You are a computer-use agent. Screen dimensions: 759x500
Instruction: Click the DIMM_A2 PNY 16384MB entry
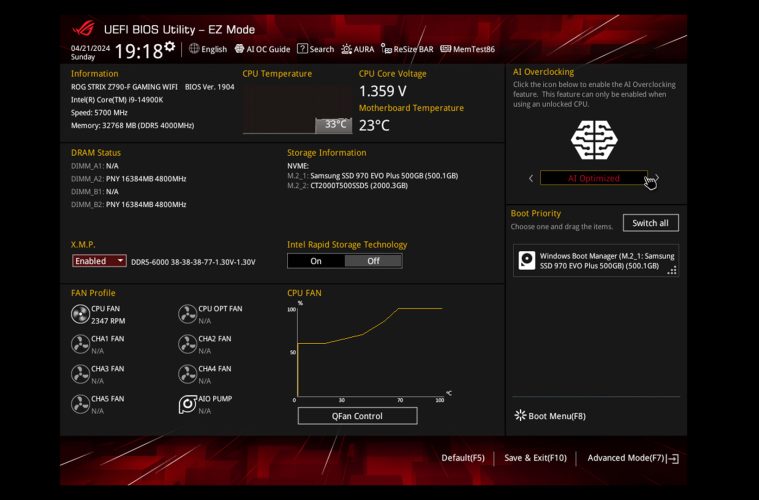coord(129,179)
